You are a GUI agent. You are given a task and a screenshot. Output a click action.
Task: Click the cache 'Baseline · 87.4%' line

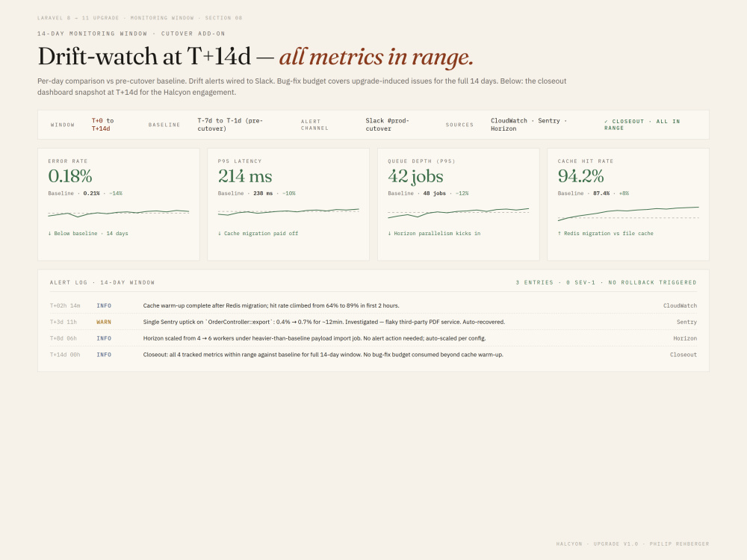594,193
